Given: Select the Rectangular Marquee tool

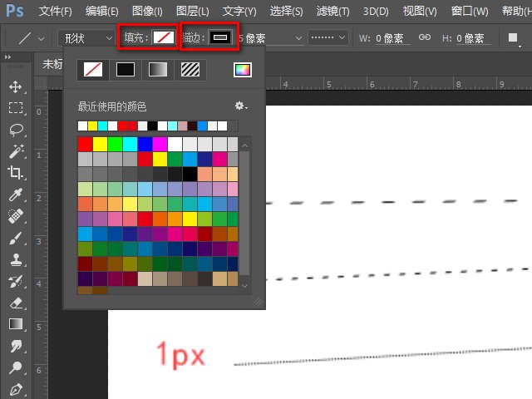Looking at the screenshot, I should [15, 108].
